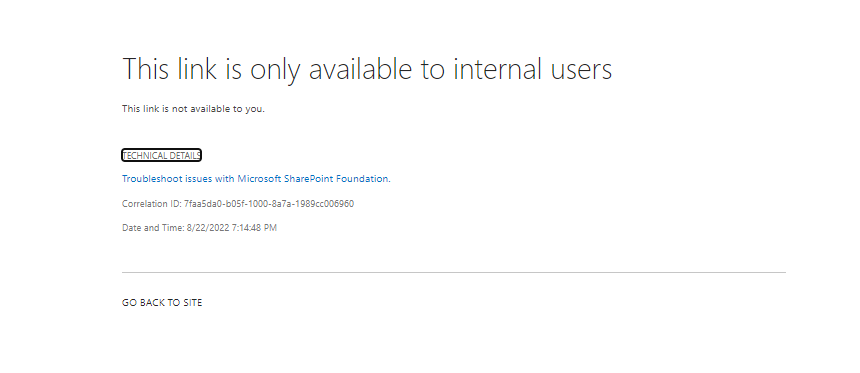The image size is (860, 373).
Task: Click the word 'SITE' in GO BACK TO SITE
Action: pyautogui.click(x=191, y=303)
